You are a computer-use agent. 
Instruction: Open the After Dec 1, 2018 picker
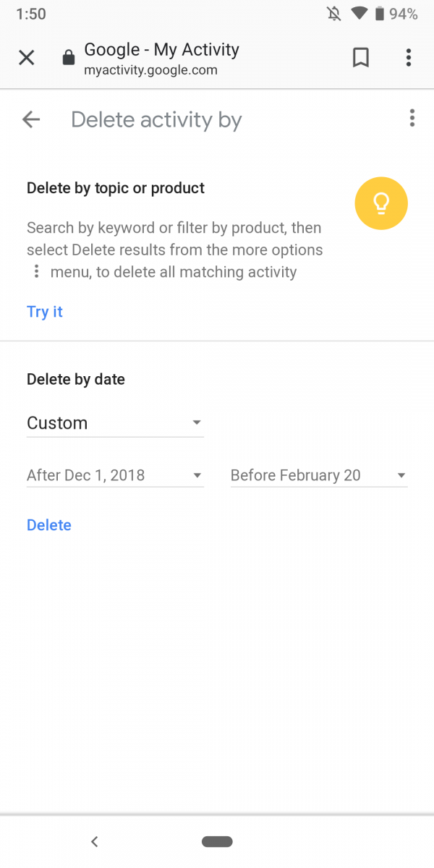point(115,475)
